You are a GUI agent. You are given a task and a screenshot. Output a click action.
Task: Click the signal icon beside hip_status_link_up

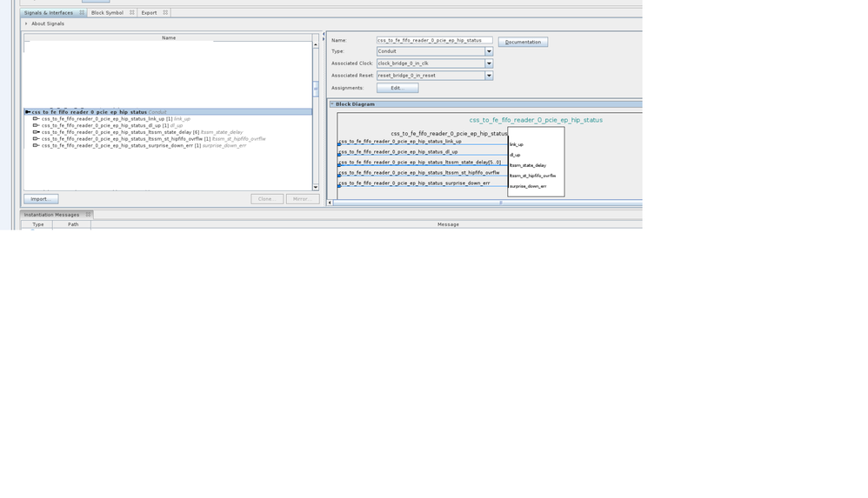point(36,118)
